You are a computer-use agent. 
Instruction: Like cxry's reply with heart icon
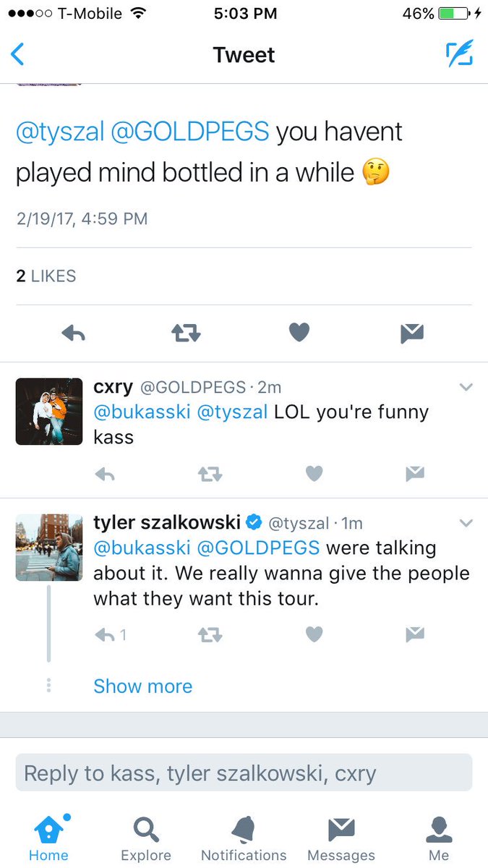tap(314, 474)
